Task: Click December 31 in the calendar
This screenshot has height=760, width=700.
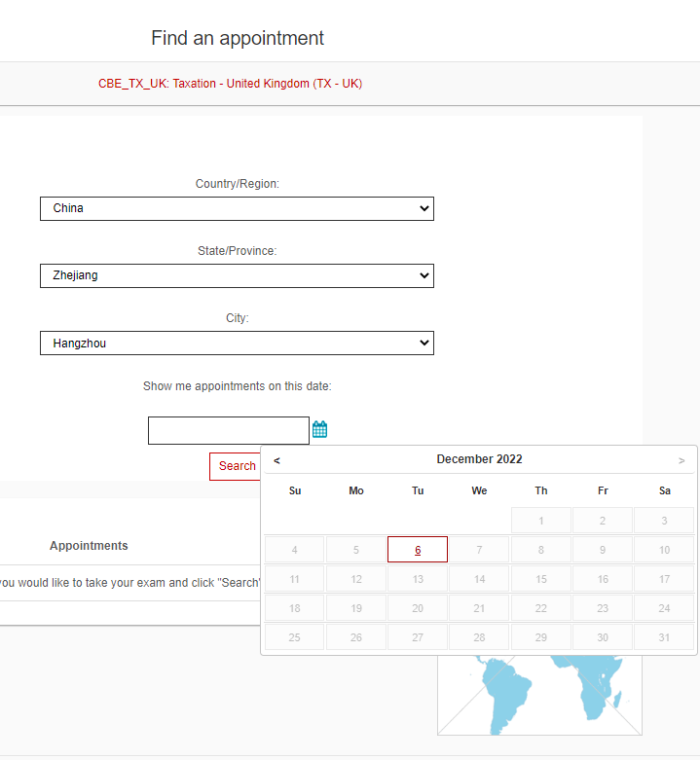Action: point(664,637)
